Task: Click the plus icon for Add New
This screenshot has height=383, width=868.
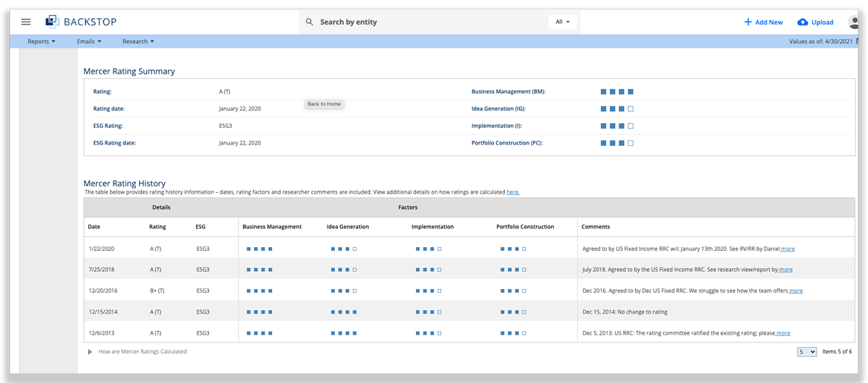Action: click(748, 22)
